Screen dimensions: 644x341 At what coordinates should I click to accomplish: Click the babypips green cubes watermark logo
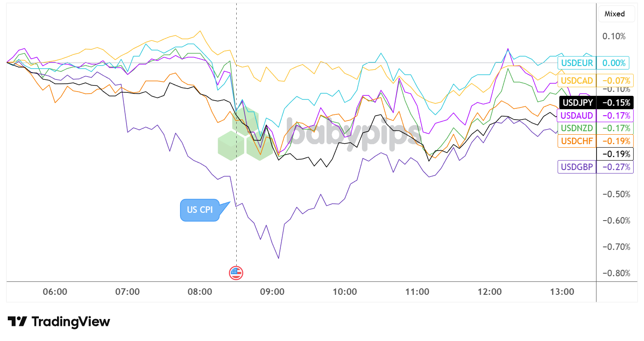[238, 135]
